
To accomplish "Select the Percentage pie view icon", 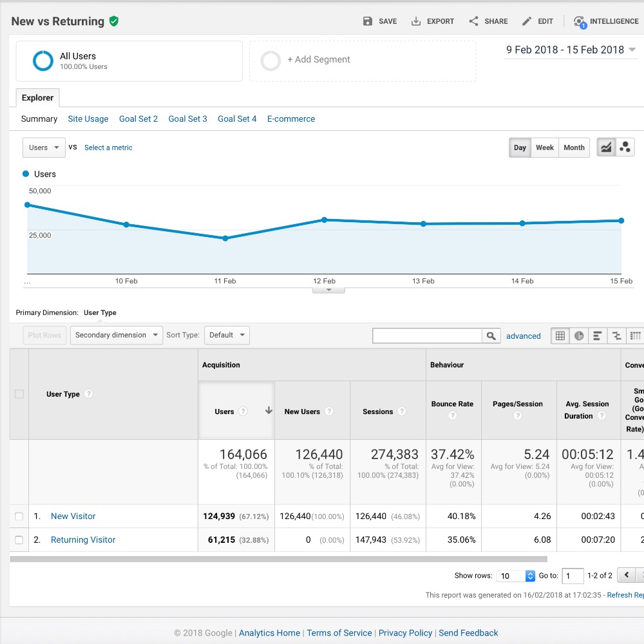I will (579, 336).
